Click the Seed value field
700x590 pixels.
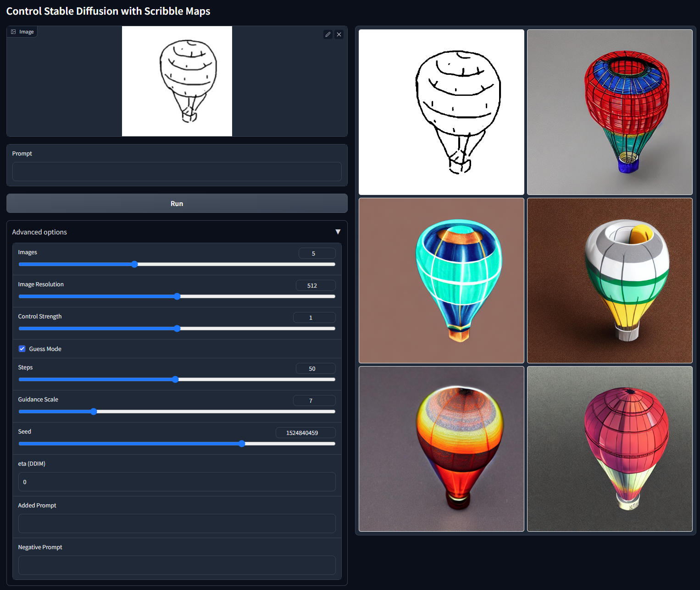306,433
